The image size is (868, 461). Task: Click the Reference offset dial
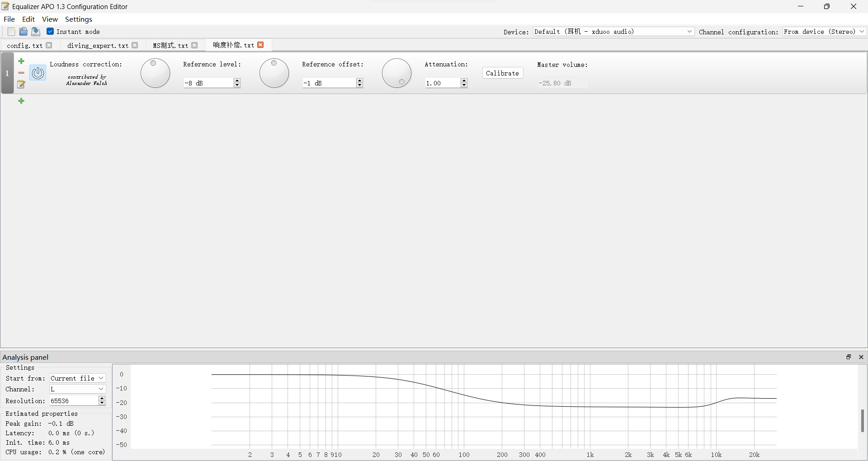(x=274, y=73)
